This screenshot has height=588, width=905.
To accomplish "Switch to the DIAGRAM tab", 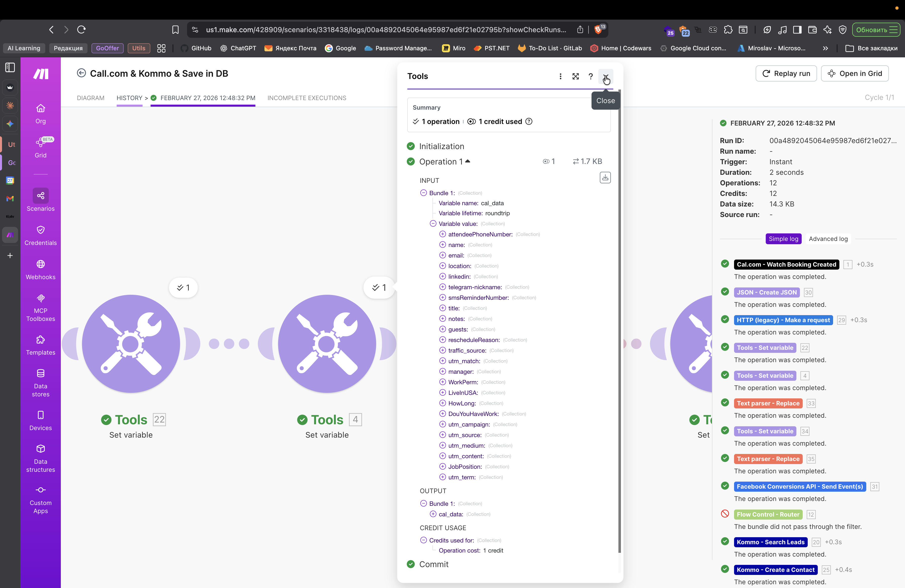I will click(x=90, y=98).
